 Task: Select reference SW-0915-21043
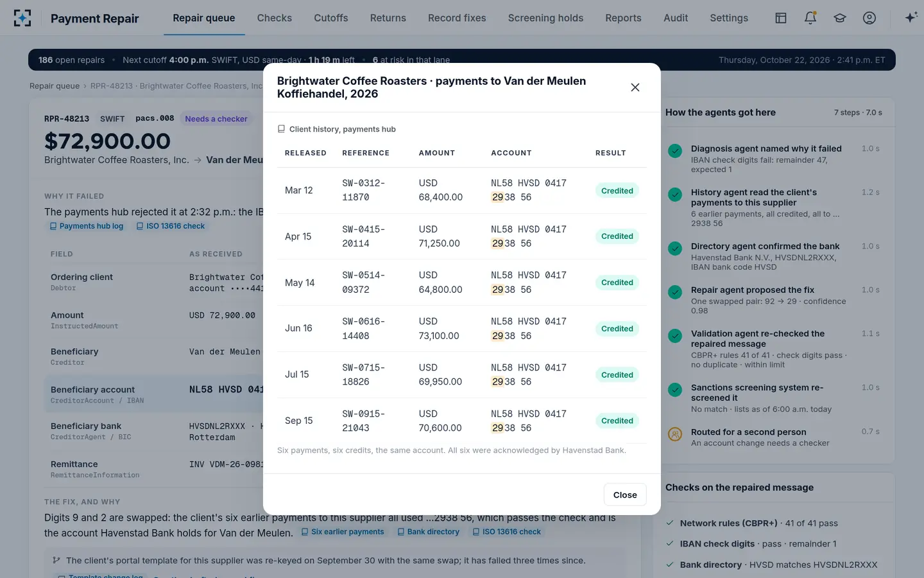coord(364,421)
